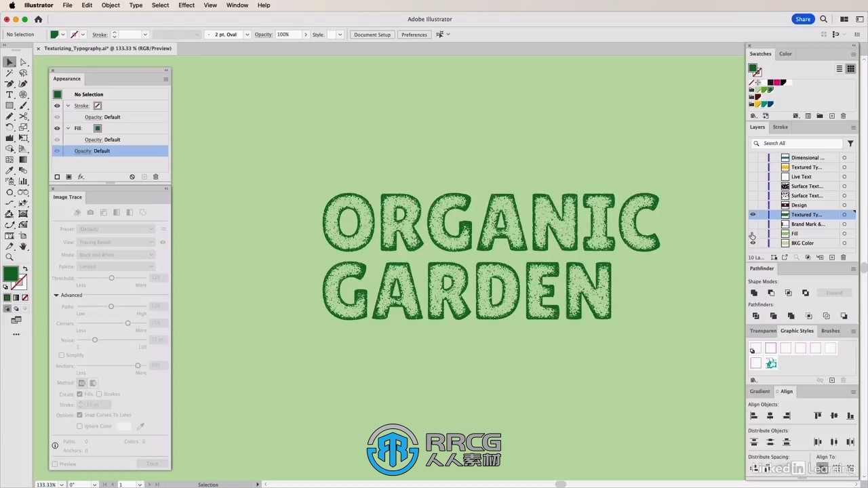868x488 pixels.
Task: Click Add New Effect fx button
Action: click(x=81, y=177)
